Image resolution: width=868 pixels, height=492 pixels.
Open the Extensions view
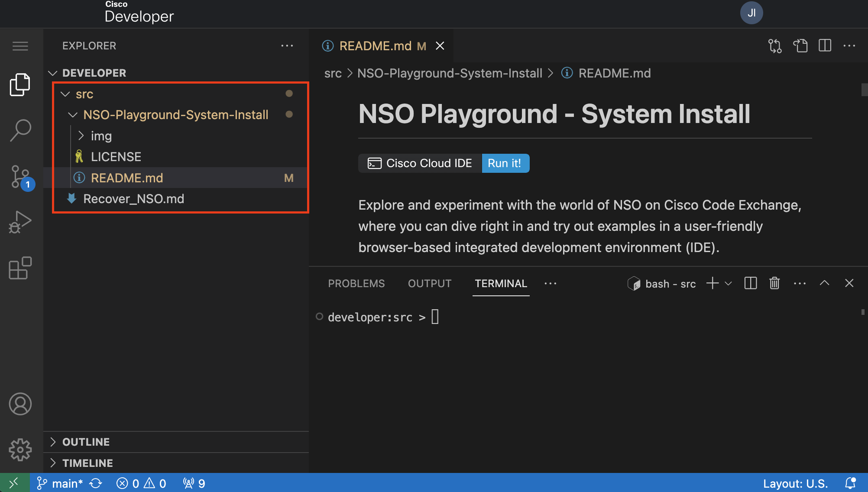coord(20,268)
